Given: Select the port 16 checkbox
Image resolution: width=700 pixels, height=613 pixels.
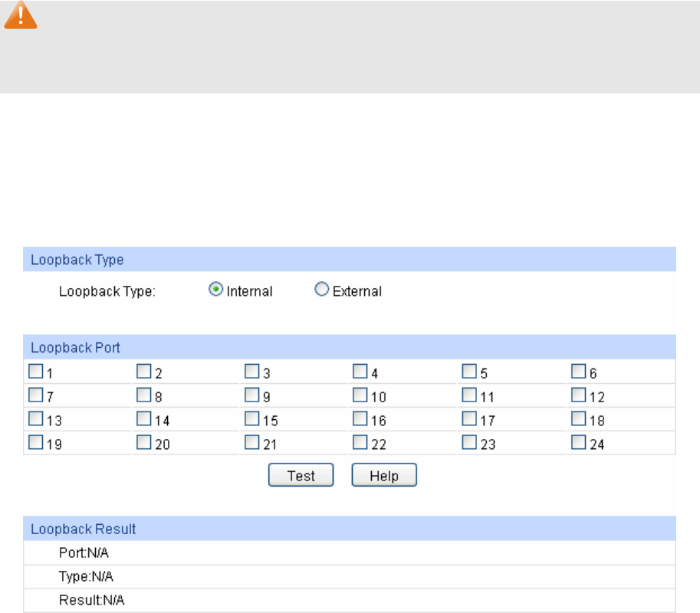Looking at the screenshot, I should [360, 419].
